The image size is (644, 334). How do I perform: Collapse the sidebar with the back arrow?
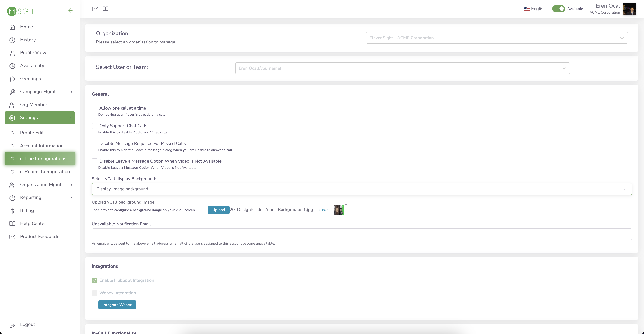tap(71, 11)
